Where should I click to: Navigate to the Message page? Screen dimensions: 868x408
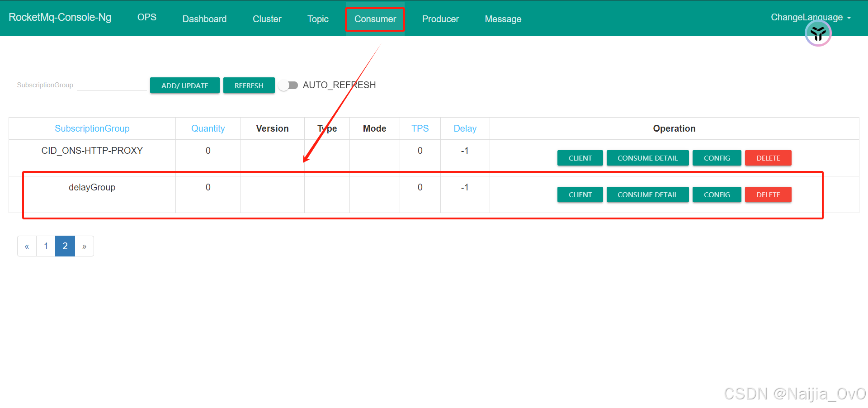click(x=503, y=19)
